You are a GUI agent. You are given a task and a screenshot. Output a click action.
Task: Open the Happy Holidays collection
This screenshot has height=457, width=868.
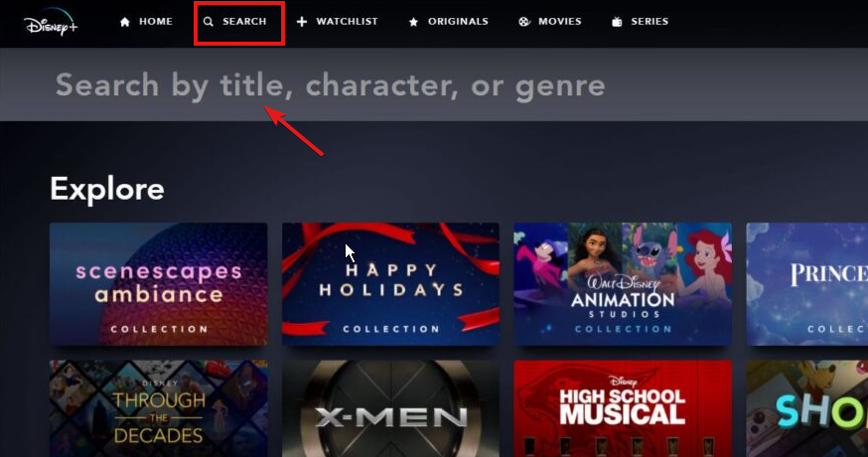391,284
